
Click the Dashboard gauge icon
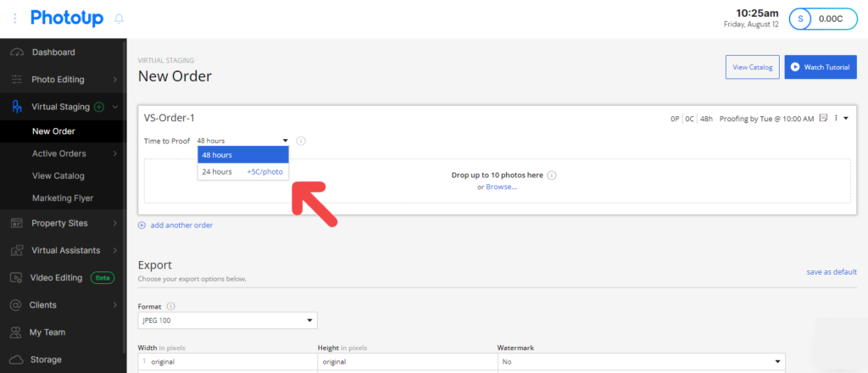pos(17,53)
